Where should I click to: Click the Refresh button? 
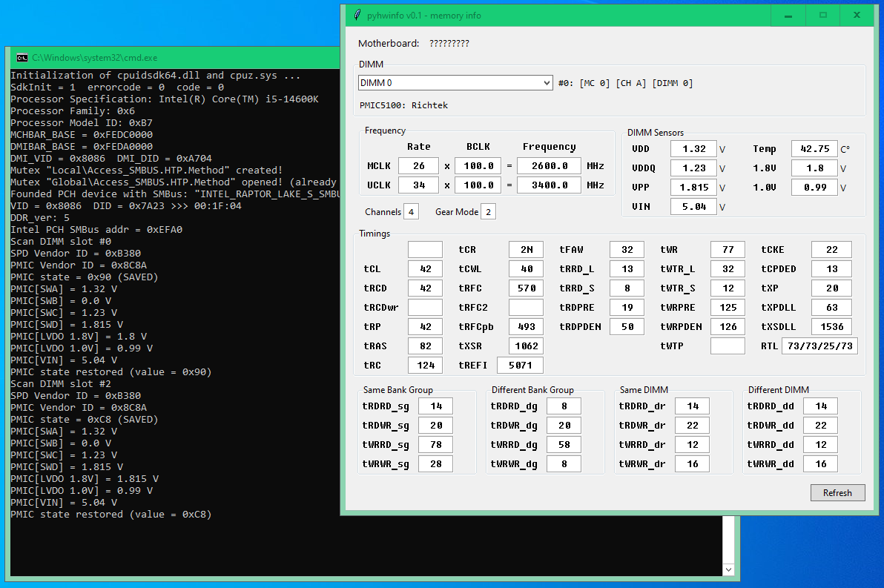(837, 493)
